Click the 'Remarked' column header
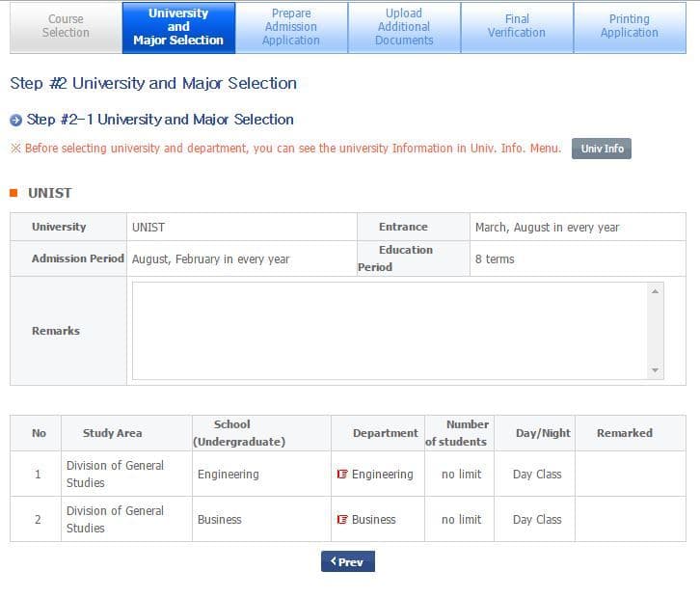 pyautogui.click(x=631, y=433)
